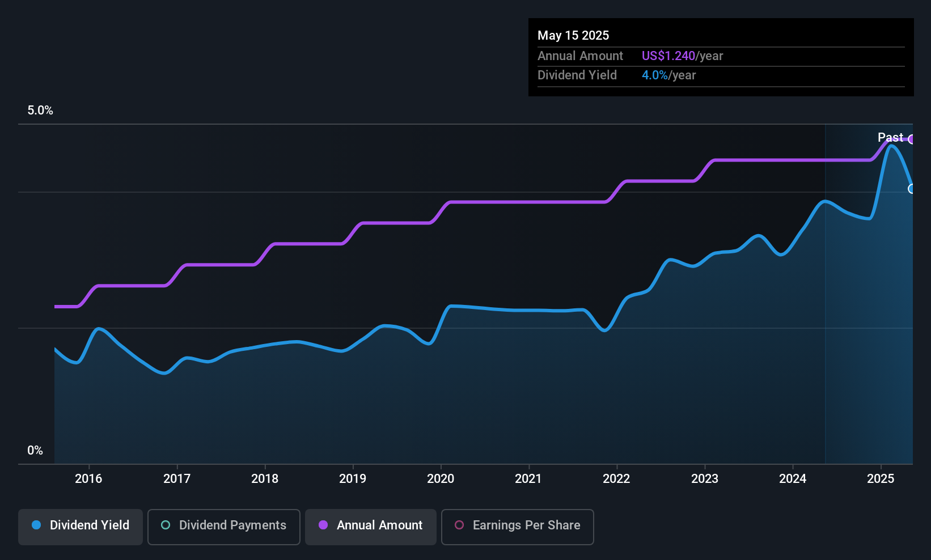
Task: Select the purple Annual Amount endpoint marker
Action: (912, 139)
